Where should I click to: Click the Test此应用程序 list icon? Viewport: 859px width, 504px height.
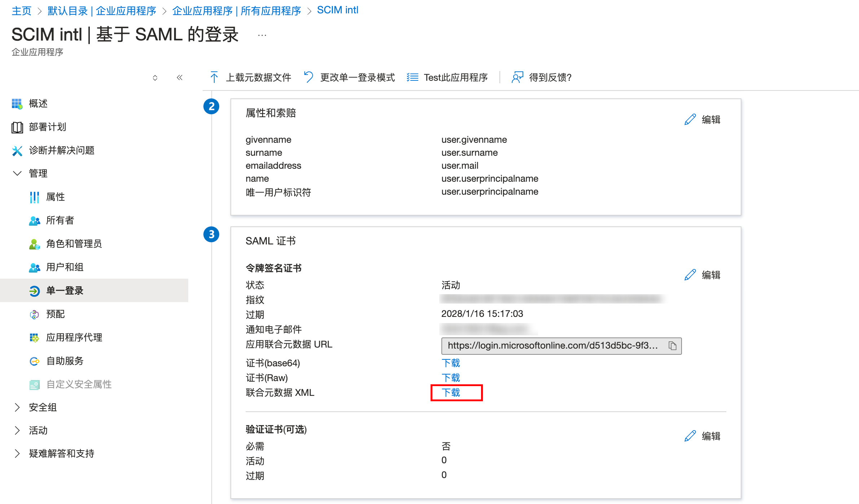413,77
